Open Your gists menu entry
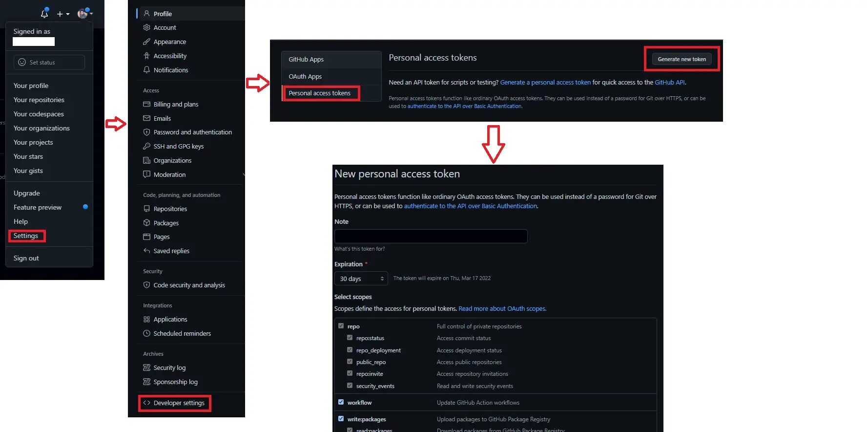The height and width of the screenshot is (432, 868). pos(28,171)
